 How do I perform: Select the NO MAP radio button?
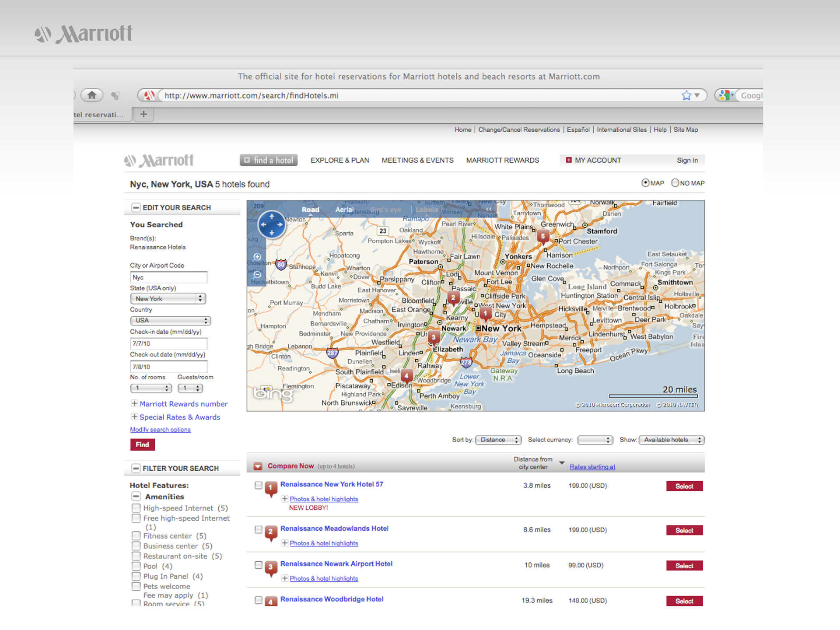[675, 183]
